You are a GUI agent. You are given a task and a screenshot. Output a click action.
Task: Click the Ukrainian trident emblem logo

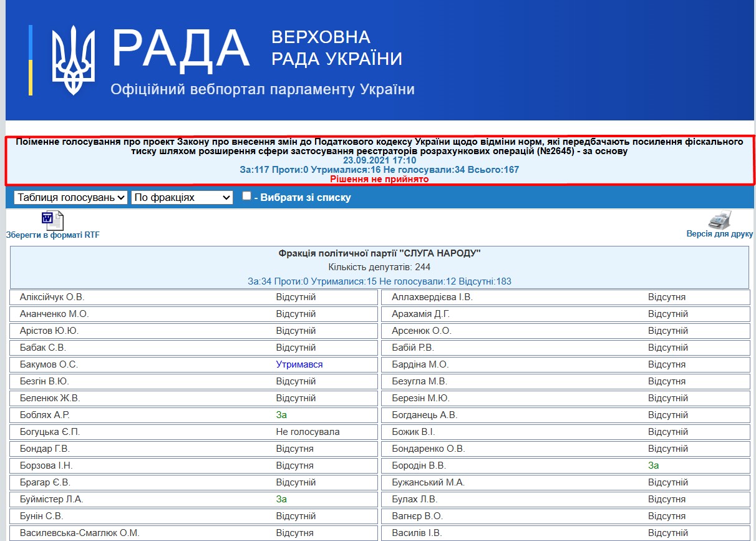(x=73, y=61)
